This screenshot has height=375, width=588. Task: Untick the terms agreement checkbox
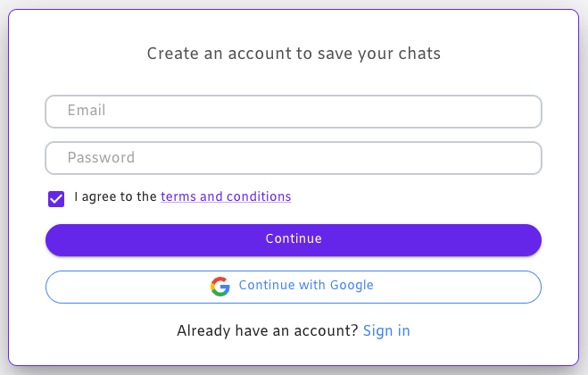point(56,198)
